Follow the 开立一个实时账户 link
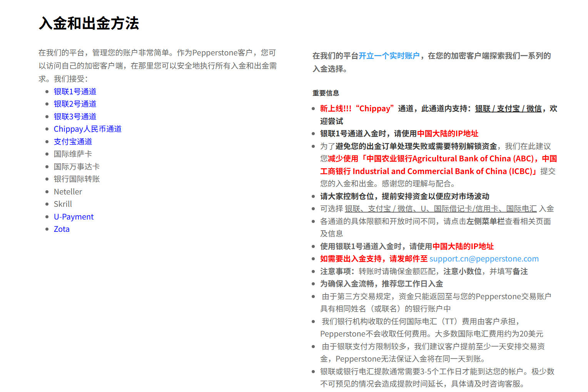Screen dimensions: 588x392 (x=389, y=56)
